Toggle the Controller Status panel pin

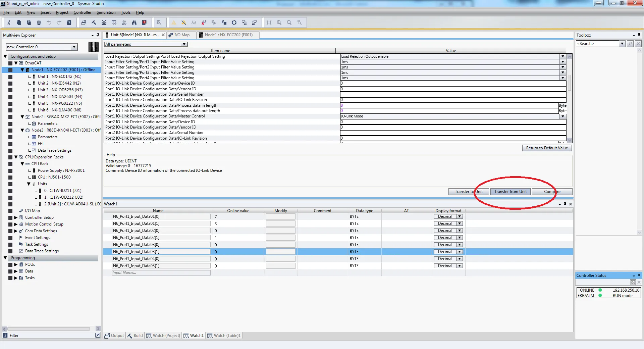tap(639, 276)
